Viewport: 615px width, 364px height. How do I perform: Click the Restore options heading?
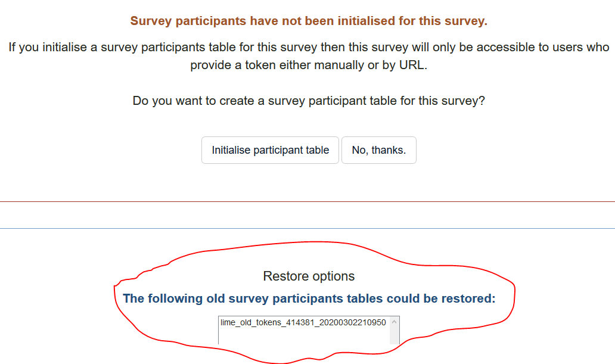pyautogui.click(x=309, y=276)
